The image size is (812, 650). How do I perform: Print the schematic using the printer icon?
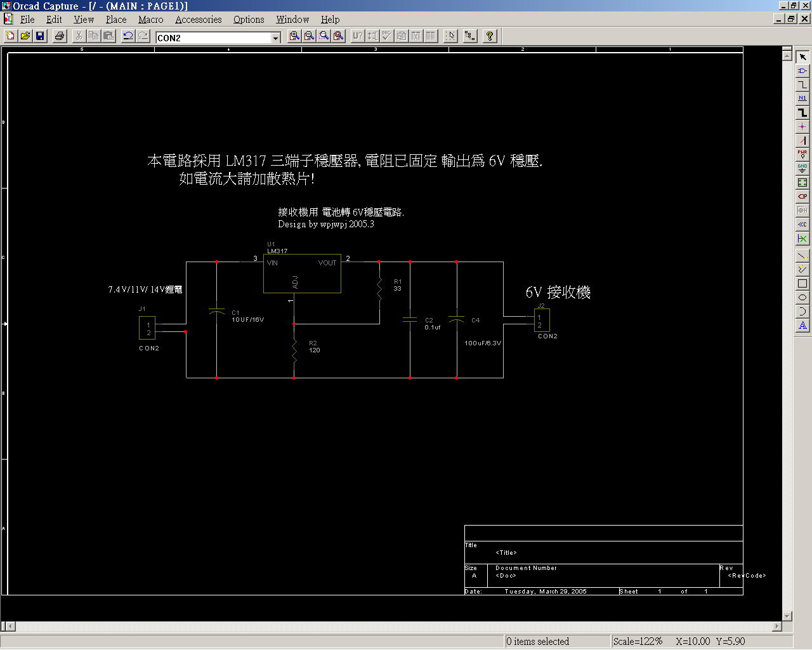pyautogui.click(x=60, y=36)
